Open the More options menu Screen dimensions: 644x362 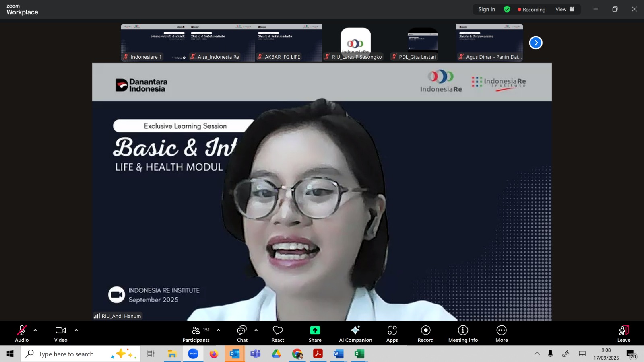tap(502, 333)
